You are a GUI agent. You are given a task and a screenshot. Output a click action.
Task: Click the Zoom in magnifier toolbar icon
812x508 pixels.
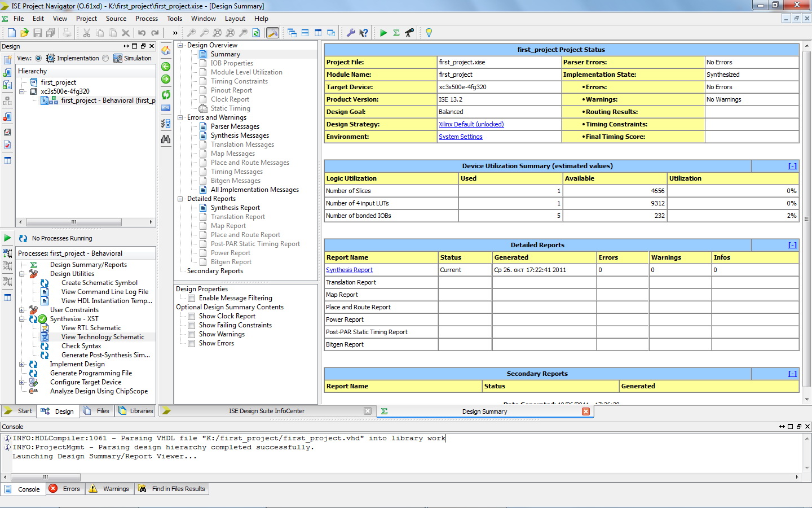(x=191, y=33)
